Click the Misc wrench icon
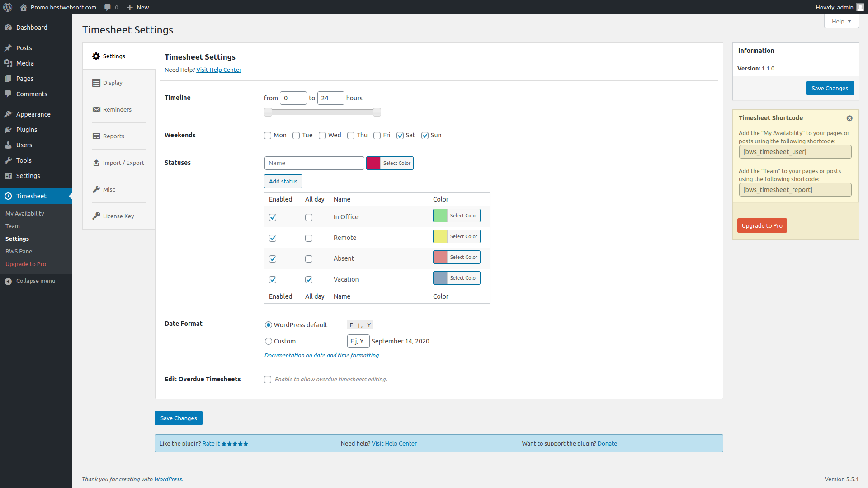 (x=96, y=189)
